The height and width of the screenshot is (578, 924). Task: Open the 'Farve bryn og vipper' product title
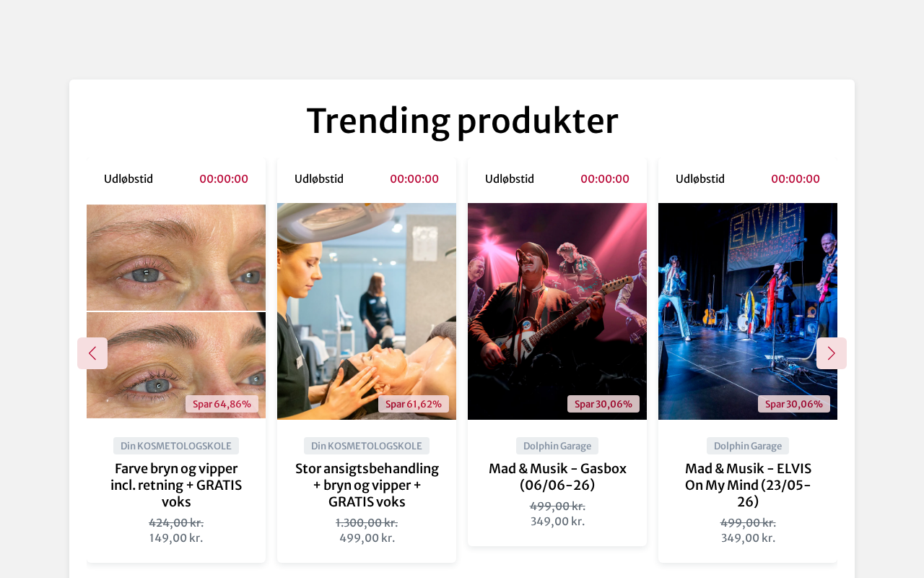176,485
